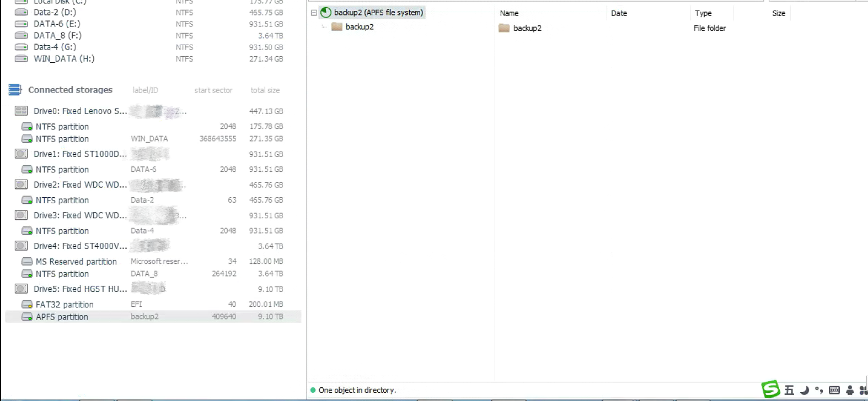
Task: Click the Data-2 (D:) disk icon
Action: click(x=21, y=12)
